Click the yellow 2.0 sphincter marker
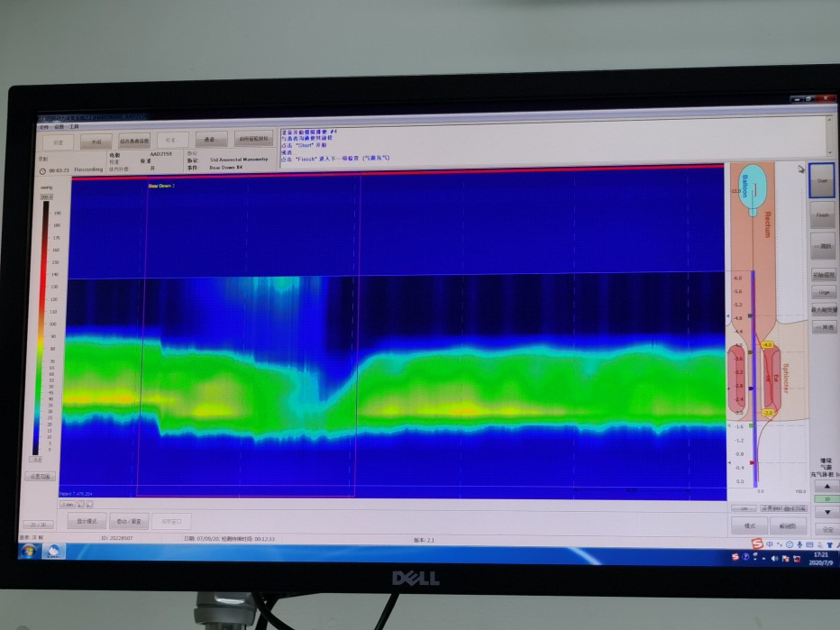 pos(768,412)
